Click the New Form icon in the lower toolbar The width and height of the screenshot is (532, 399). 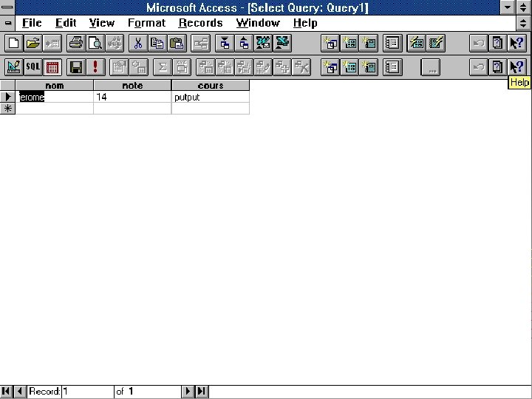(x=349, y=67)
